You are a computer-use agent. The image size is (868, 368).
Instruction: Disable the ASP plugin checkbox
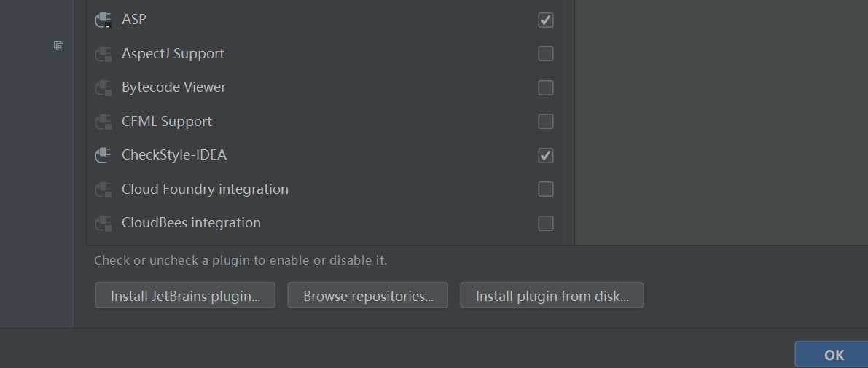545,20
